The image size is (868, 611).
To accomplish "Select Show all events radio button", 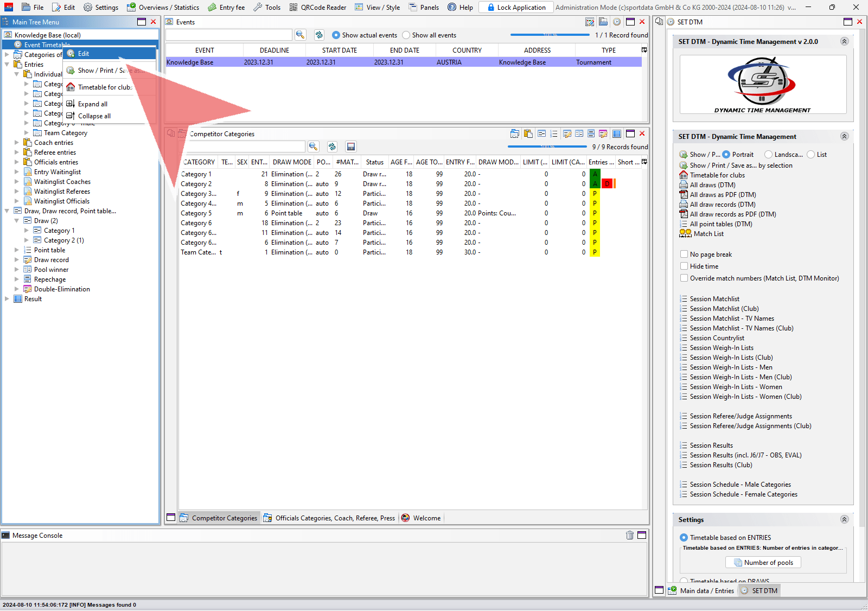I will 406,35.
